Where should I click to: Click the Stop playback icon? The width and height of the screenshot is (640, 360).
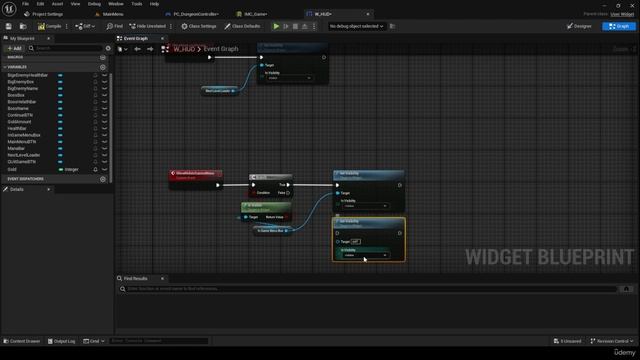coord(296,26)
